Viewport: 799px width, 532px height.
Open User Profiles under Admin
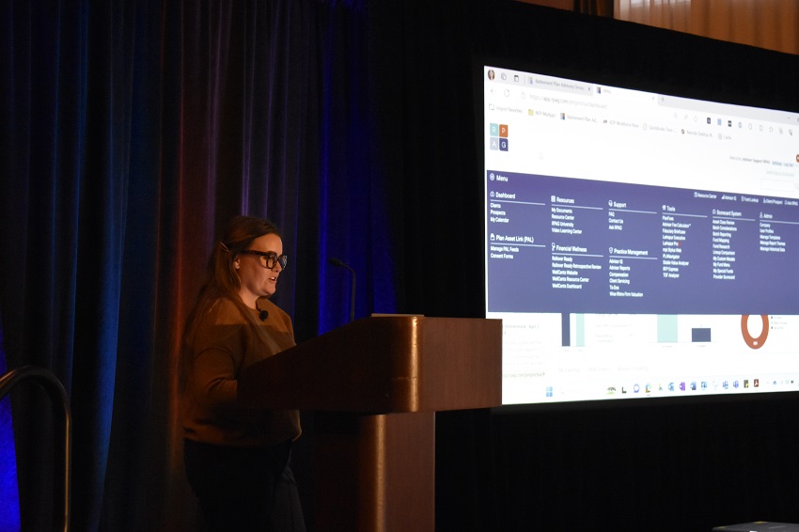pyautogui.click(x=766, y=231)
